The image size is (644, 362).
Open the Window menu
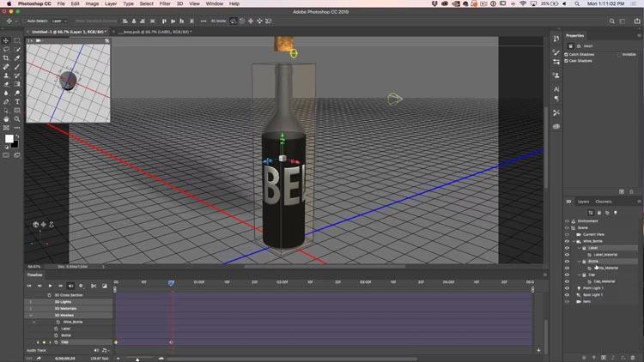215,3
